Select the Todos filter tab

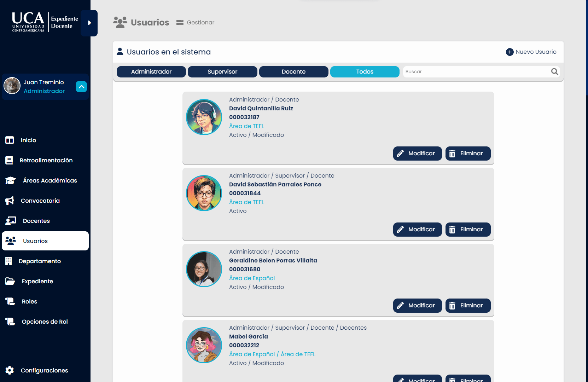click(365, 72)
